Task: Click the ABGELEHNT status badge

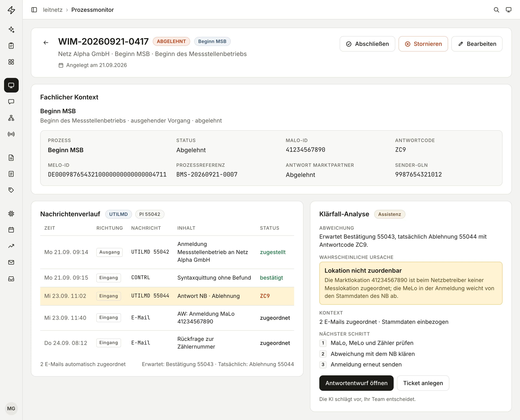Action: 171,41
